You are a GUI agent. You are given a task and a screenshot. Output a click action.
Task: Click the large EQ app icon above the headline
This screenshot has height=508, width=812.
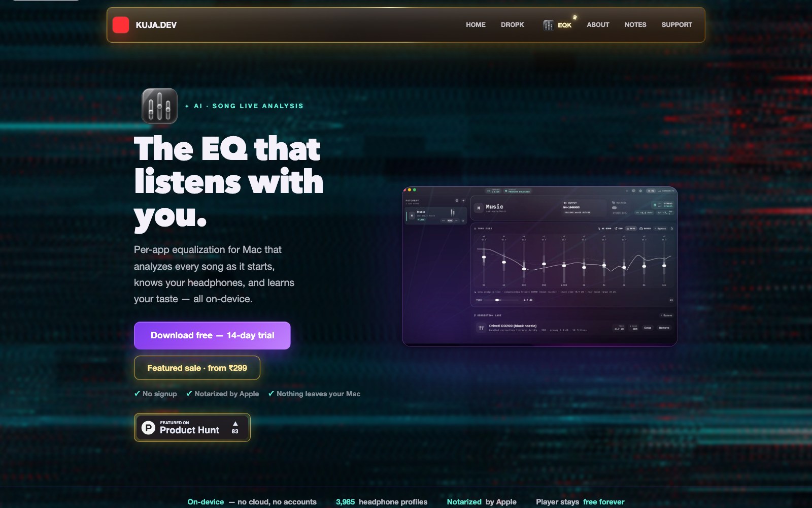coord(159,106)
